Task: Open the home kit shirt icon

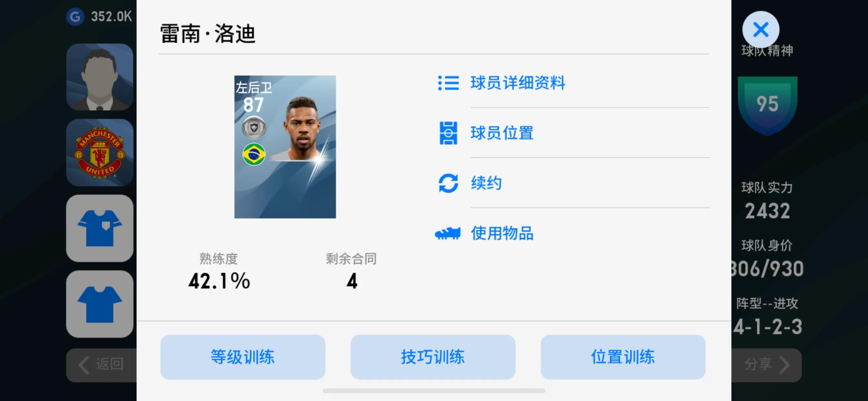Action: (100, 228)
